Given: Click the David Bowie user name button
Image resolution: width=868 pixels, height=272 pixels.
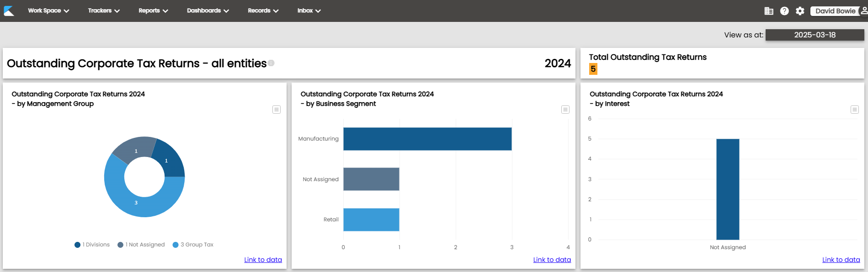Looking at the screenshot, I should click(835, 11).
